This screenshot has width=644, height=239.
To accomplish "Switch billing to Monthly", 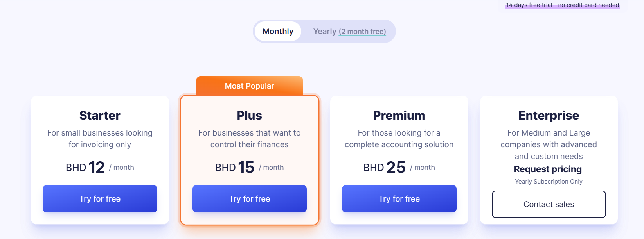I will pos(278,31).
